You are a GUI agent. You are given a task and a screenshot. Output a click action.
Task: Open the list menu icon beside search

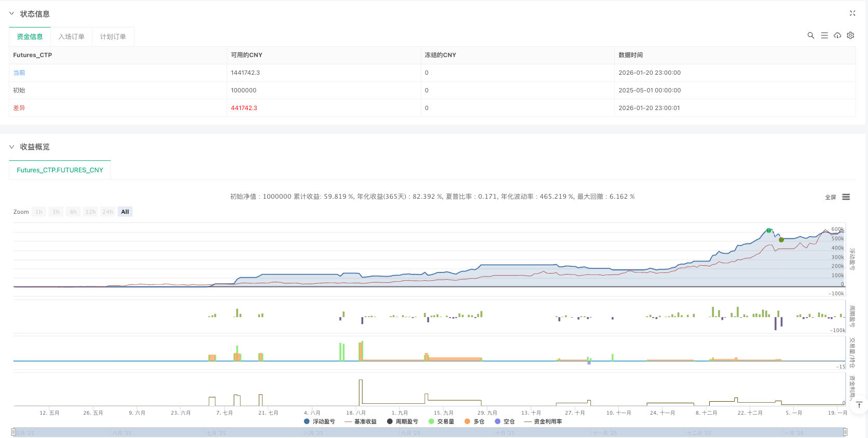click(x=824, y=35)
